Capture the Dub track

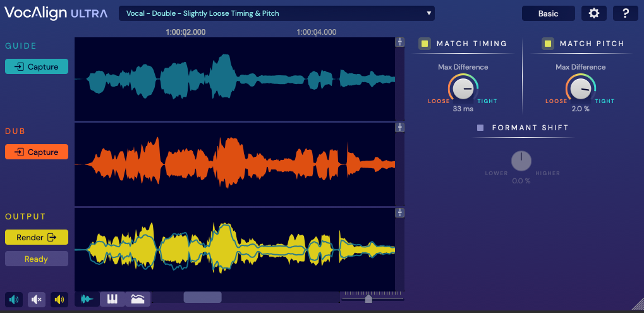tap(37, 152)
